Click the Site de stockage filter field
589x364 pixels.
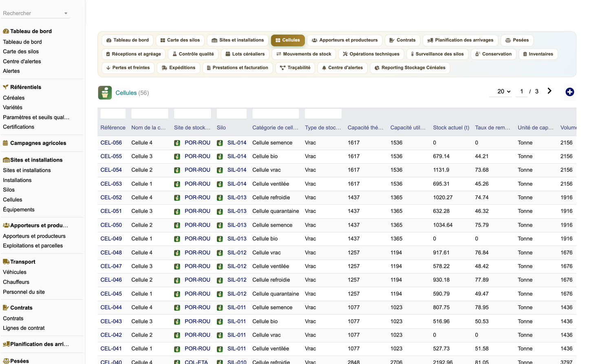pyautogui.click(x=192, y=114)
